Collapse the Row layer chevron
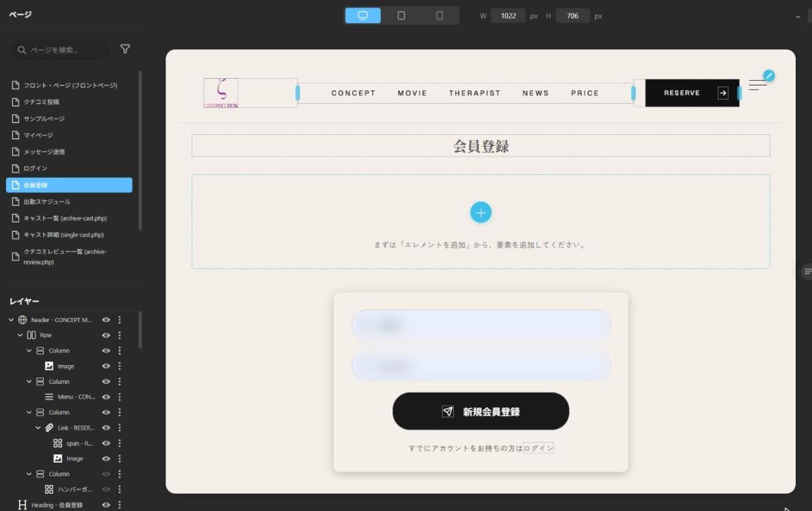Viewport: 812px width, 511px height. point(20,335)
